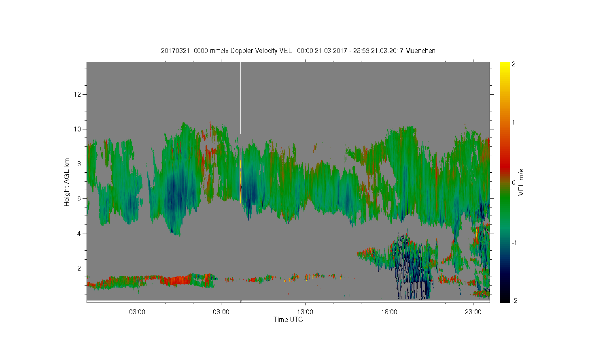Click the 03:00 time axis label
Viewport: 607px width, 364px height.
pos(137,312)
